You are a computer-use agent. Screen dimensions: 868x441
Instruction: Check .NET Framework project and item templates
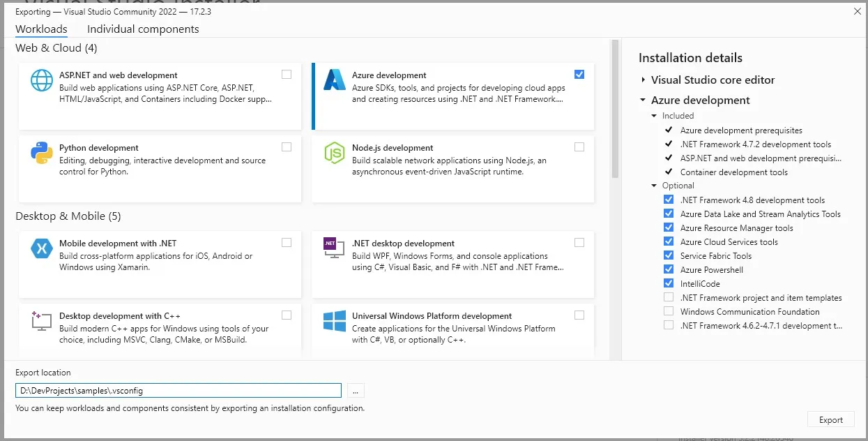[669, 298]
